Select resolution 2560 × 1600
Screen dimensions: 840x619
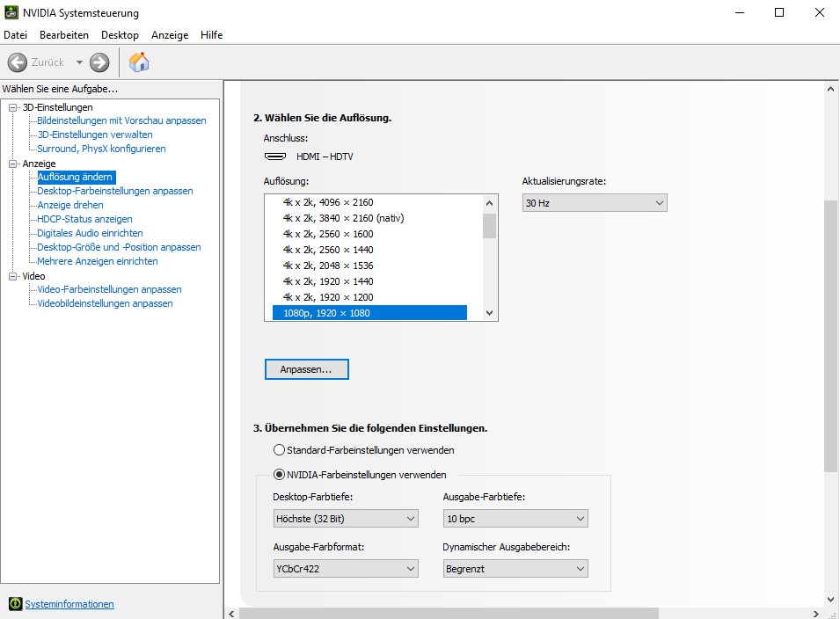click(369, 234)
